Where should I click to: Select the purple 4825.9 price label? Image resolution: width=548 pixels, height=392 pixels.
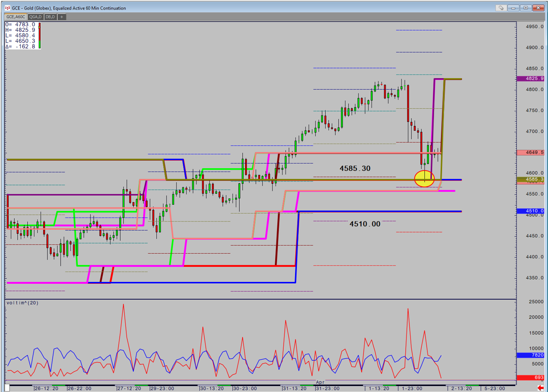pos(530,79)
